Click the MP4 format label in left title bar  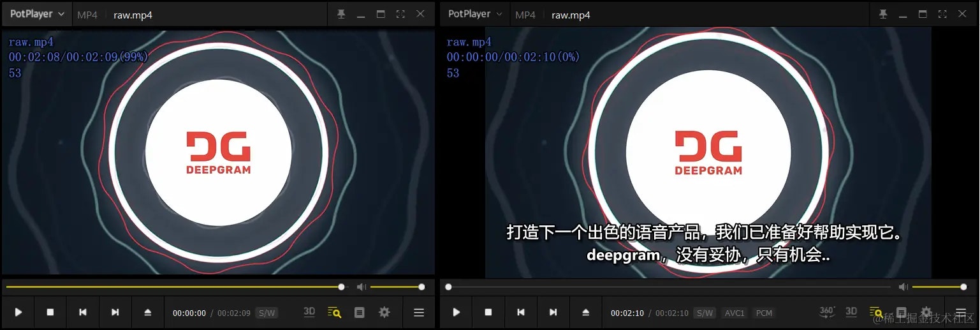87,15
